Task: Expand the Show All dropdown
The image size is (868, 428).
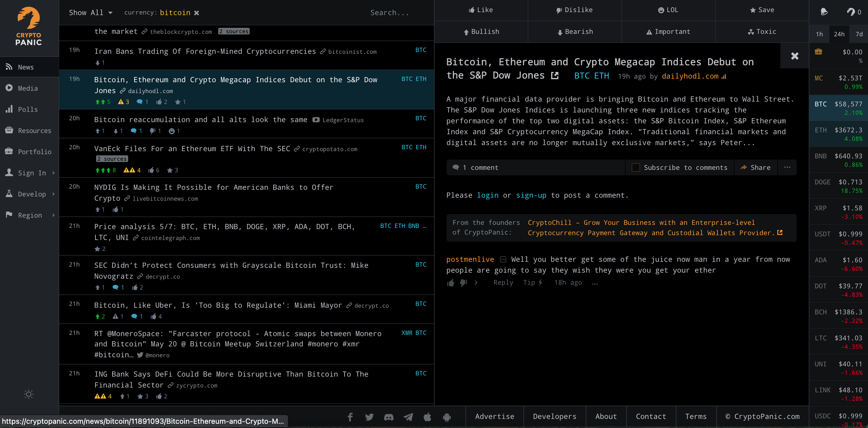Action: (90, 13)
